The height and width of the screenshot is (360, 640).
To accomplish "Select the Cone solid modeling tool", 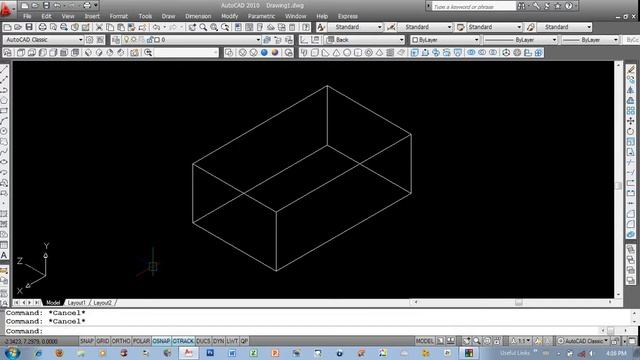I will tap(336, 53).
